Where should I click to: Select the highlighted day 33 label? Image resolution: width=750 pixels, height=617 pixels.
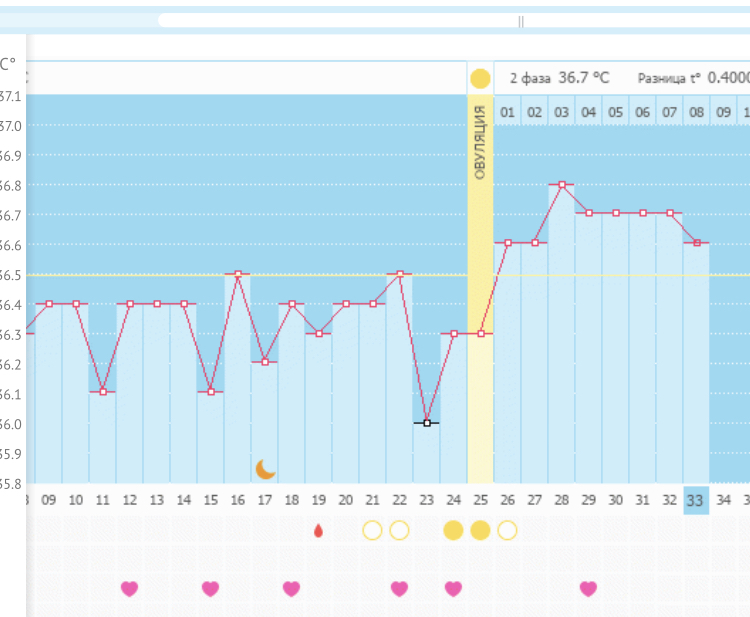click(696, 499)
